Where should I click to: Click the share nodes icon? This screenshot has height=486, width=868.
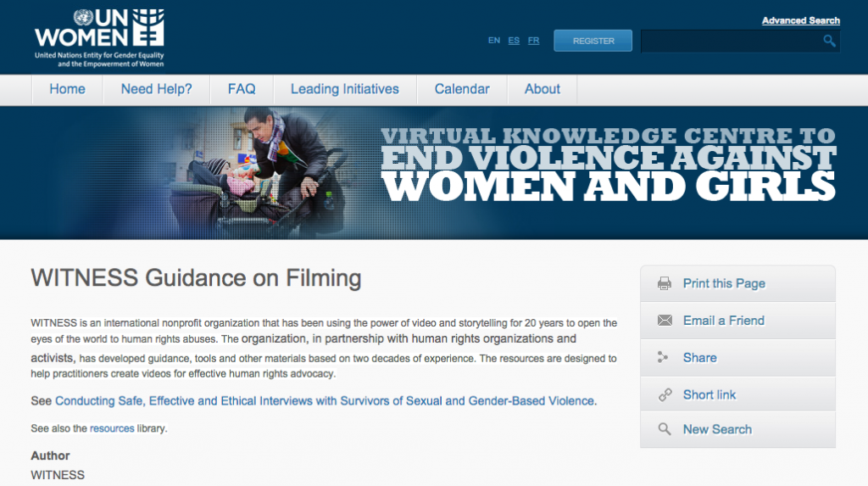[665, 358]
